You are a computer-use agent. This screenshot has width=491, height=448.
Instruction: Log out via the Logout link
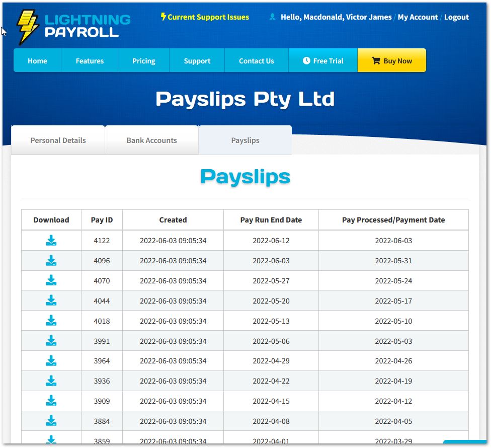coord(456,17)
